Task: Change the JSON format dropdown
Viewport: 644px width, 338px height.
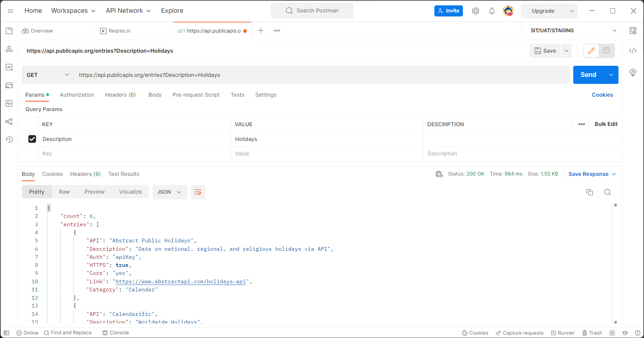Action: (170, 192)
